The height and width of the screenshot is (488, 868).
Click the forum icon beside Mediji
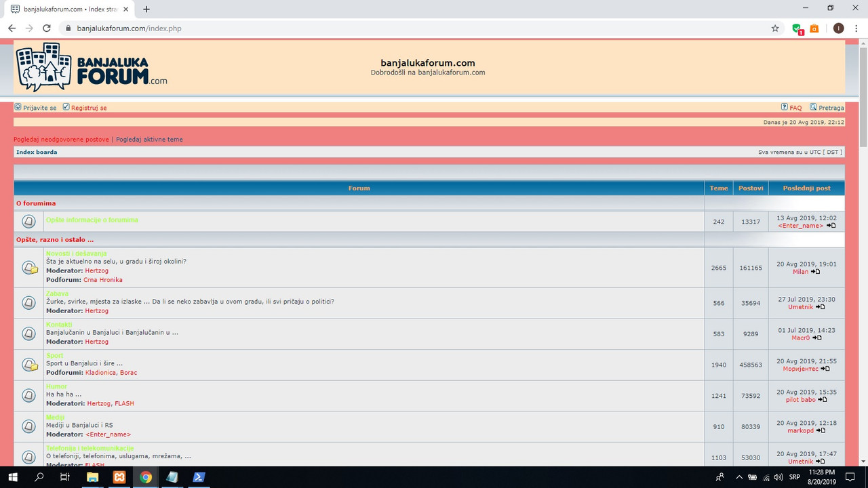[28, 427]
